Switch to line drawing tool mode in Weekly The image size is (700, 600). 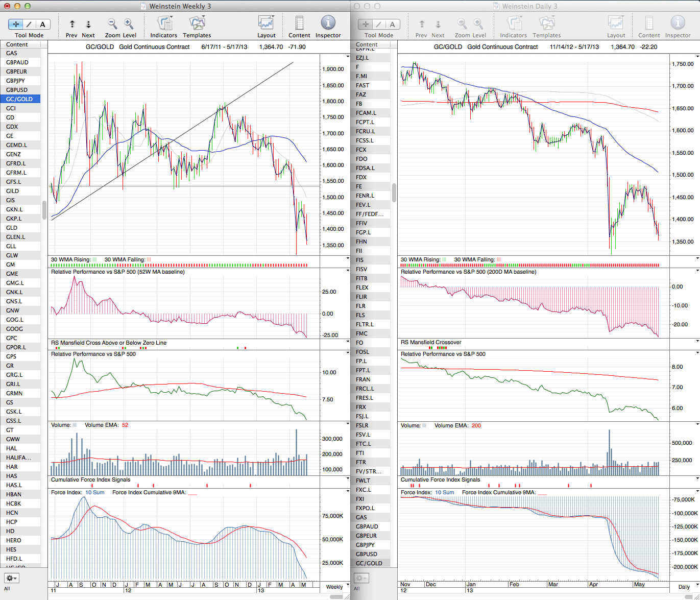pos(29,24)
